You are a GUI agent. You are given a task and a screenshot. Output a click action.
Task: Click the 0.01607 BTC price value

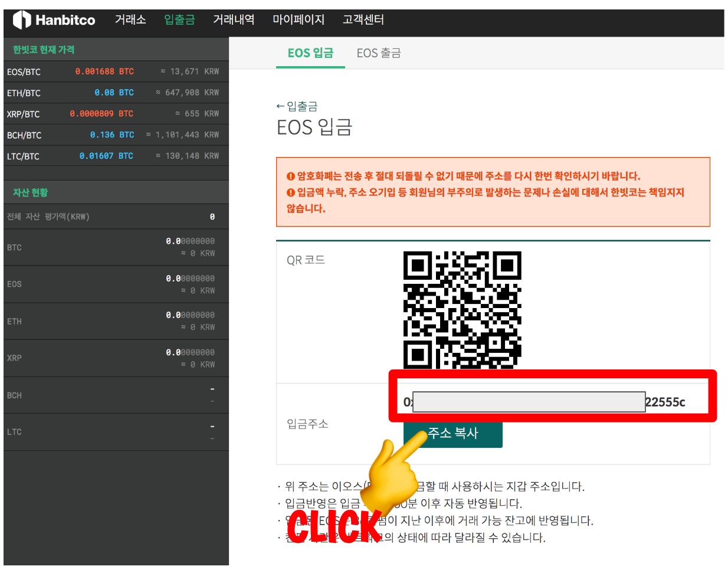pyautogui.click(x=106, y=156)
